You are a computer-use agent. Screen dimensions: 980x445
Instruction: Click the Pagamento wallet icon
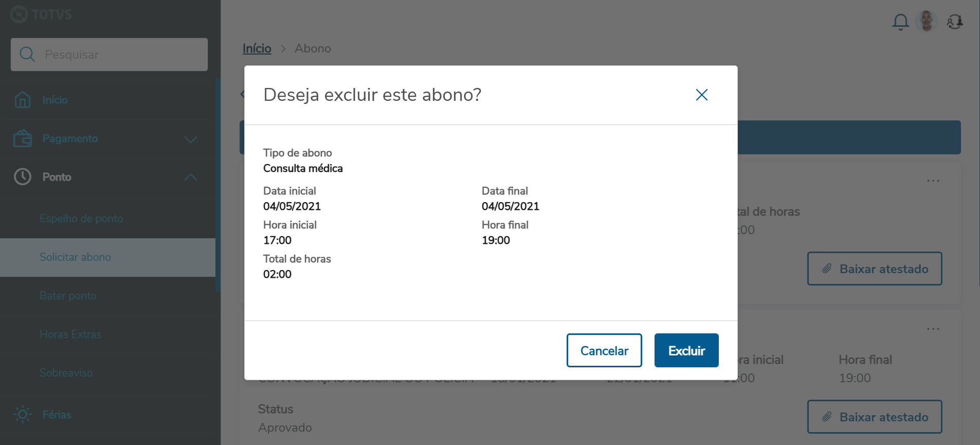23,138
